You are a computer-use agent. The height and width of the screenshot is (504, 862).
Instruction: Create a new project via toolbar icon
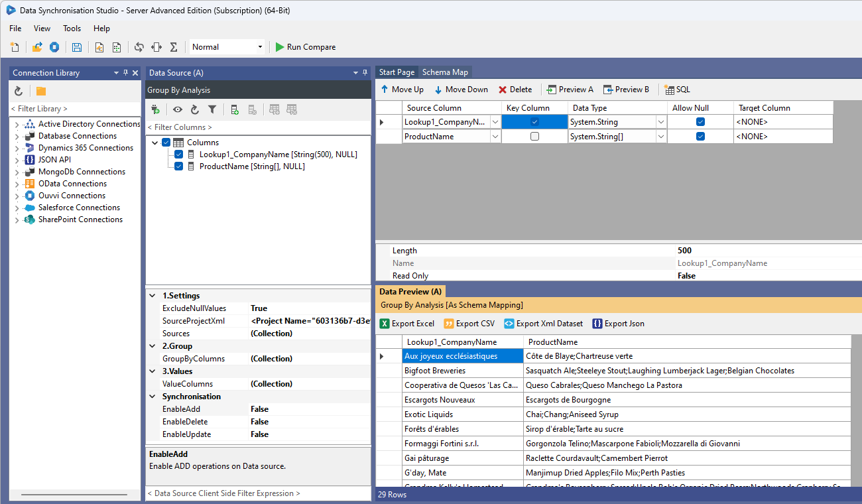(x=15, y=47)
